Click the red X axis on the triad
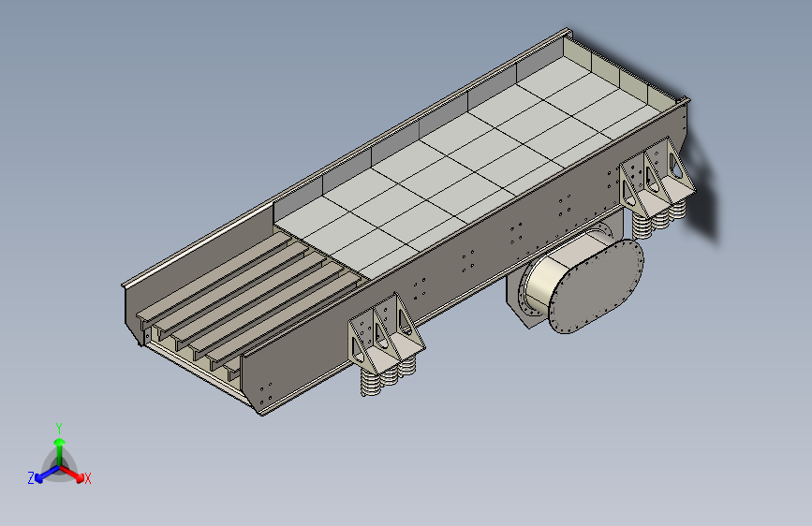This screenshot has width=812, height=526. point(74,474)
